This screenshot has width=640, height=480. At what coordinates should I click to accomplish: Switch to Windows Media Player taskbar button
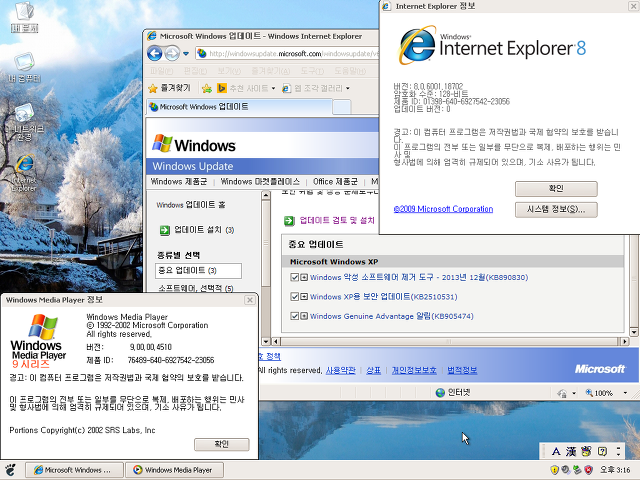click(174, 470)
